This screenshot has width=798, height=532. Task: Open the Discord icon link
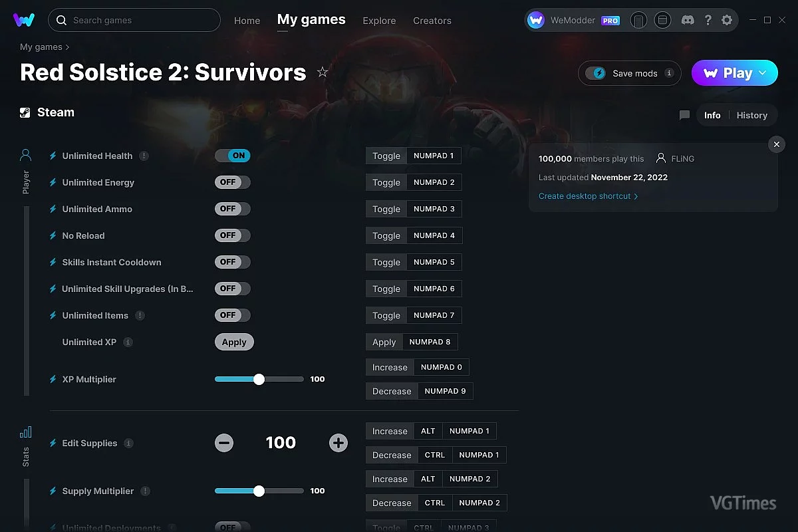(x=688, y=21)
